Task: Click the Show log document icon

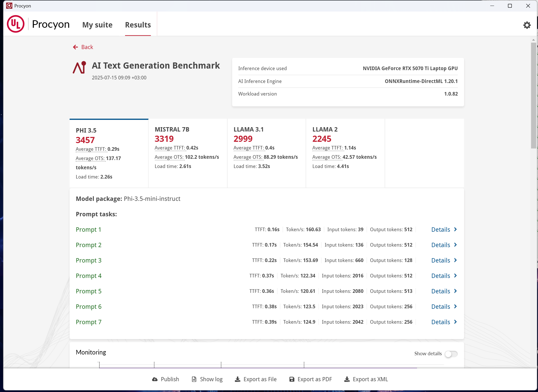Action: tap(194, 379)
